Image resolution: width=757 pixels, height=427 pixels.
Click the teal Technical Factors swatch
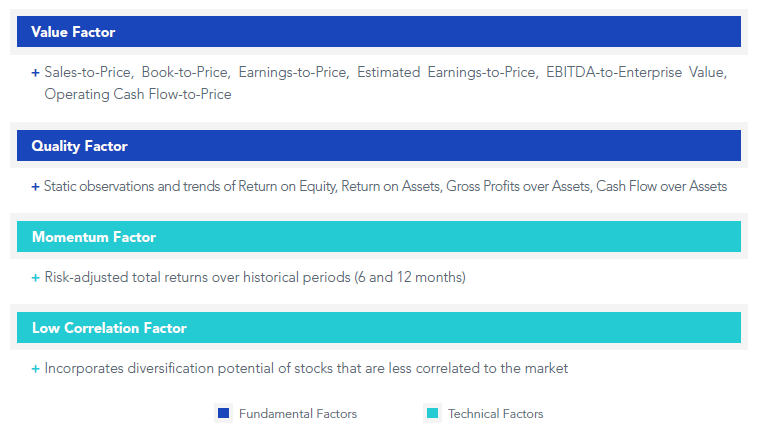pyautogui.click(x=433, y=413)
